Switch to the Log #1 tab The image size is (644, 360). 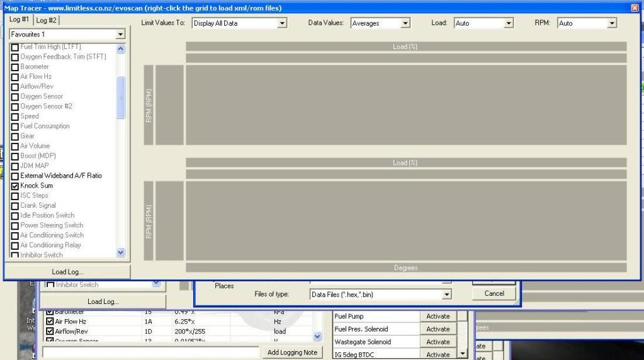point(20,20)
